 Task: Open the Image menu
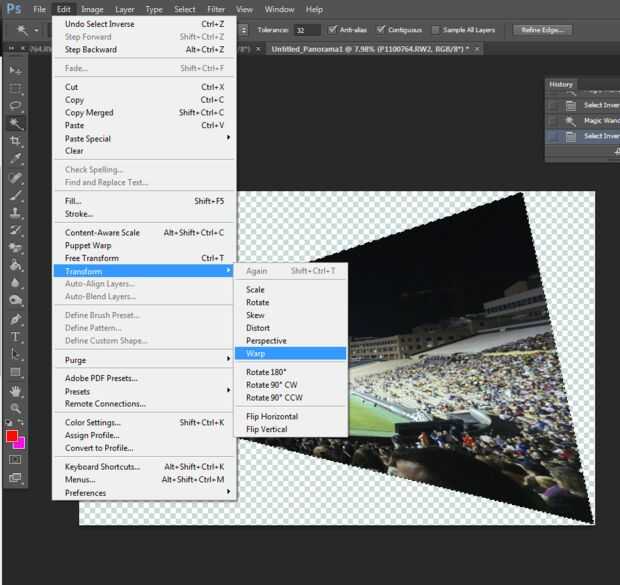(92, 9)
